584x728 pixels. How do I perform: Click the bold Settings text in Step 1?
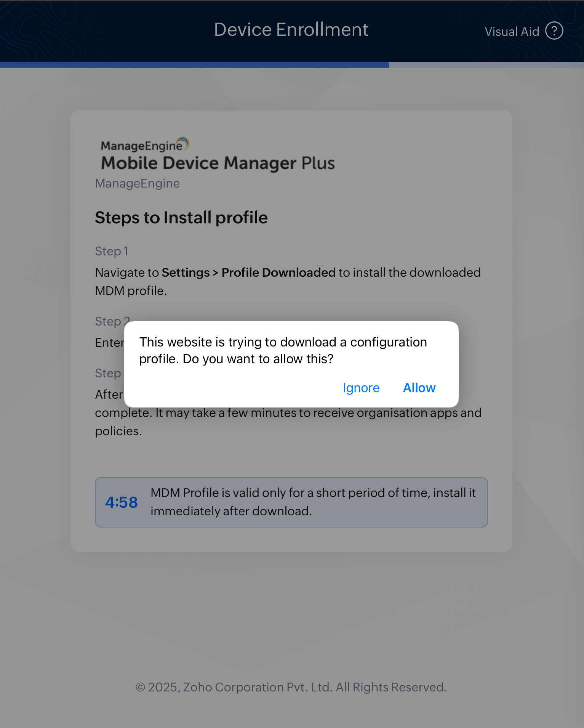[x=186, y=273]
